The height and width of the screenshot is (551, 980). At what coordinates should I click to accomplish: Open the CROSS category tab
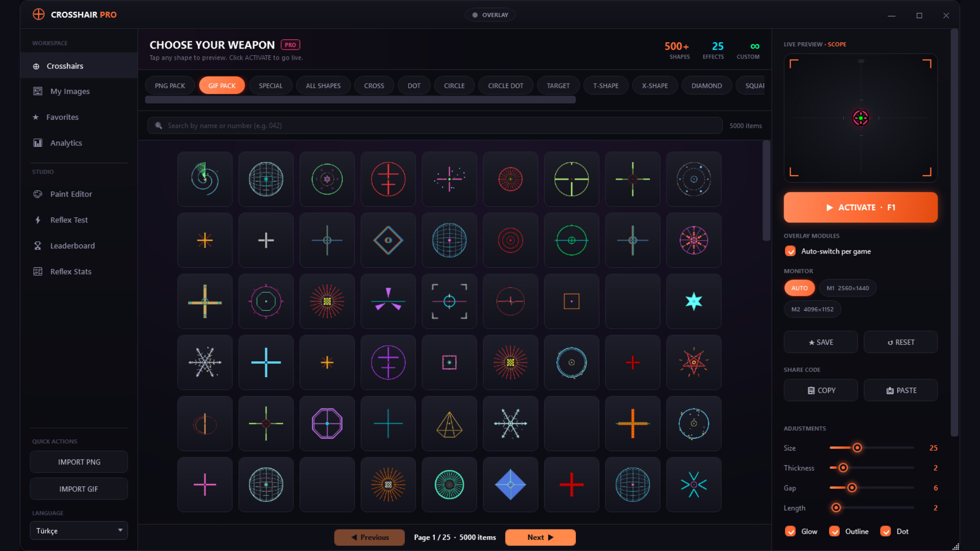click(374, 86)
